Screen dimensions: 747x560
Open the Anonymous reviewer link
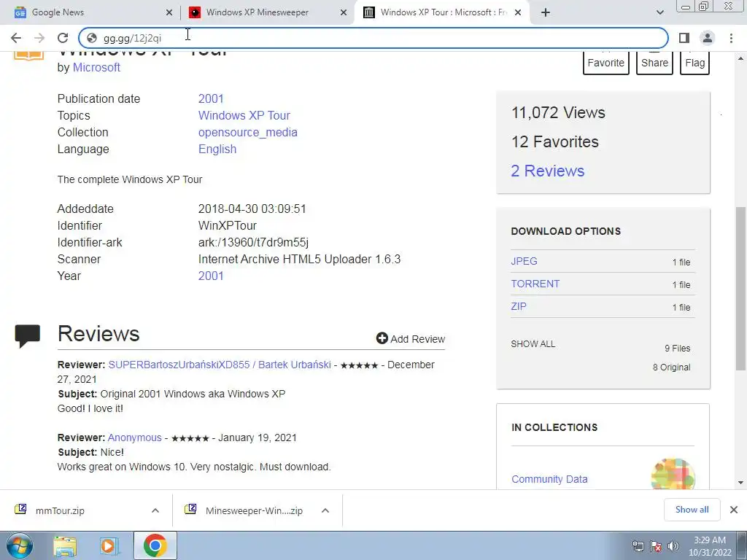tap(135, 437)
